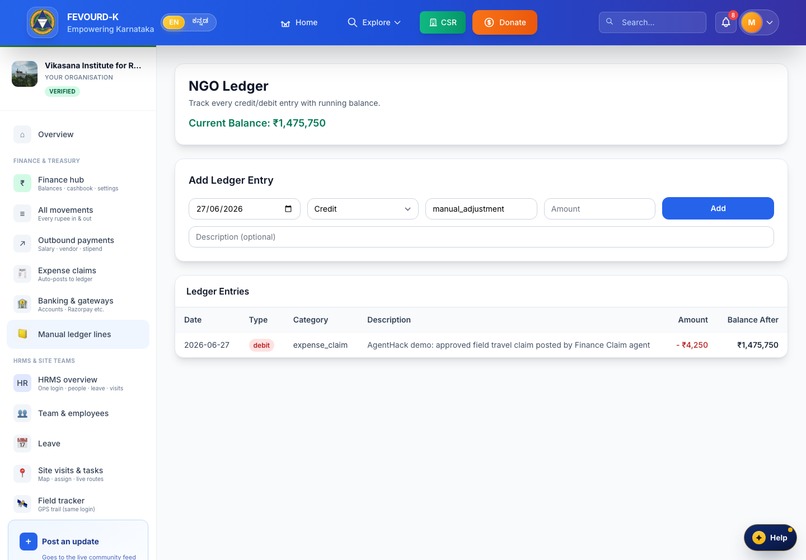
Task: Click the expense_claim category cell
Action: click(320, 345)
